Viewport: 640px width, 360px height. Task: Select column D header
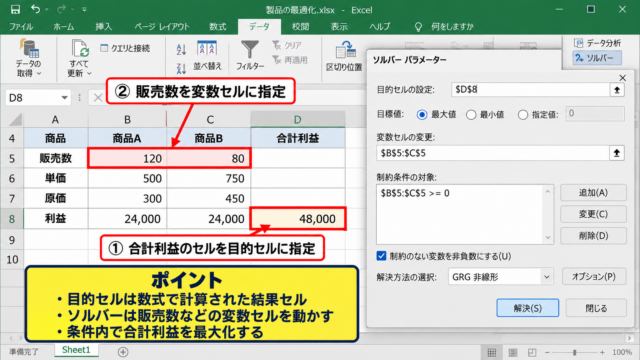pos(298,120)
